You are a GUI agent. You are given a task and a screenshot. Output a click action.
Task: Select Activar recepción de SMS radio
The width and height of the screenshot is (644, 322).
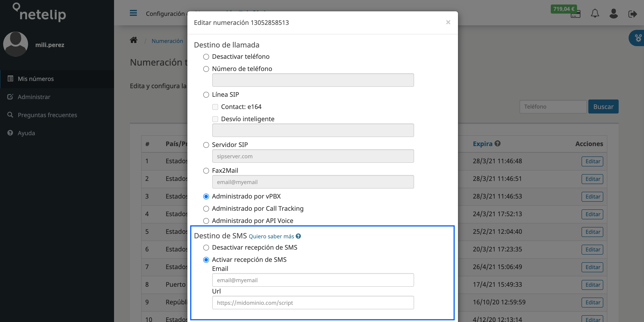point(206,260)
